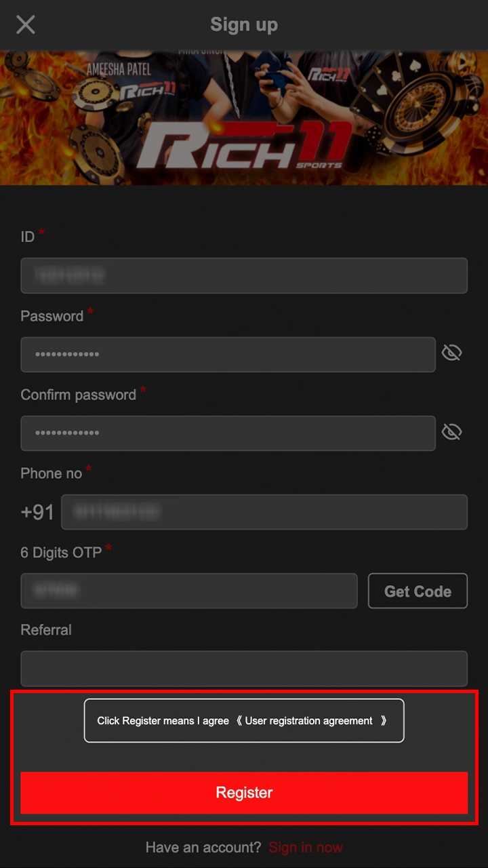Toggle Confirm password visibility eye icon
Screen dimensions: 488x868
(451, 432)
